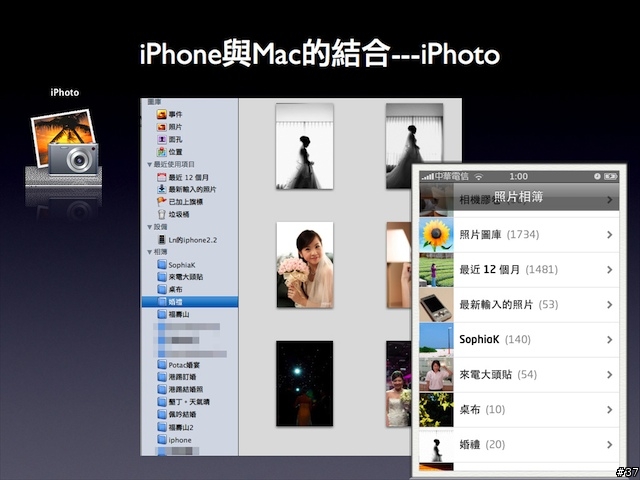640x480 pixels.
Task: Open 最新輸入的照片 (53) chevron on iPhone
Action: [x=609, y=305]
